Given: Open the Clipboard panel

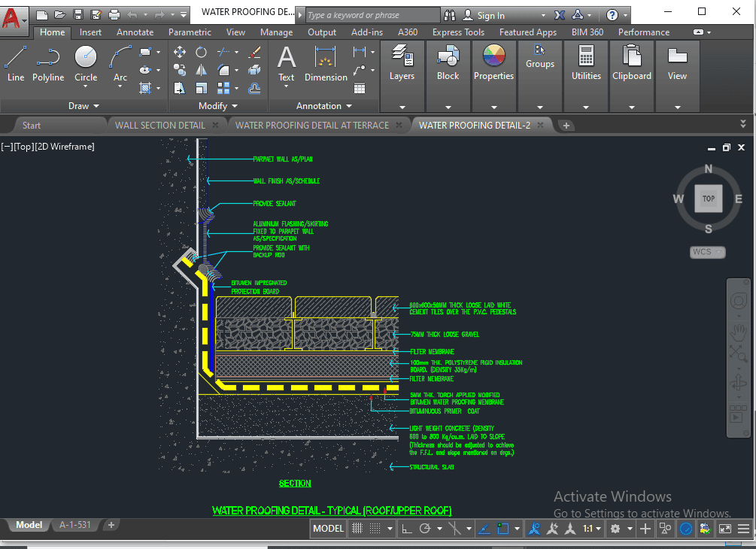Looking at the screenshot, I should point(632,63).
